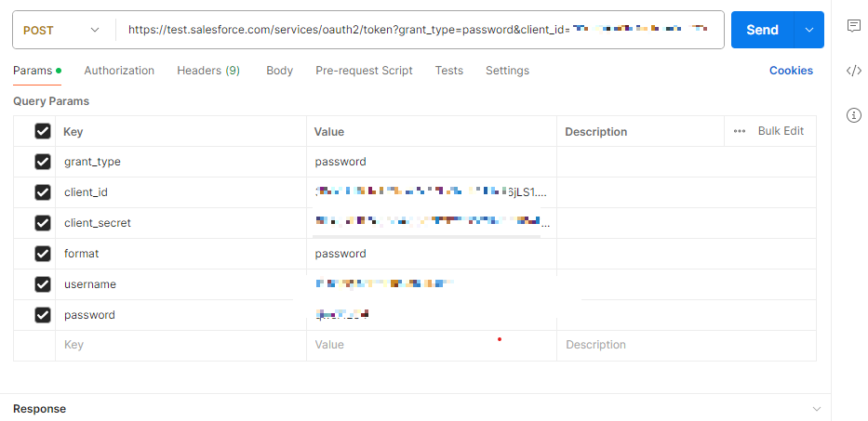868x421 pixels.
Task: Select the grant_type key cell
Action: click(180, 162)
